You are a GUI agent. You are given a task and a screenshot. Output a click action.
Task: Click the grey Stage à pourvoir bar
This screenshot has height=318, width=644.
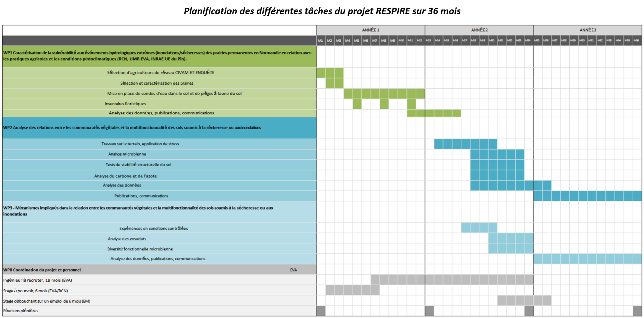click(x=352, y=290)
